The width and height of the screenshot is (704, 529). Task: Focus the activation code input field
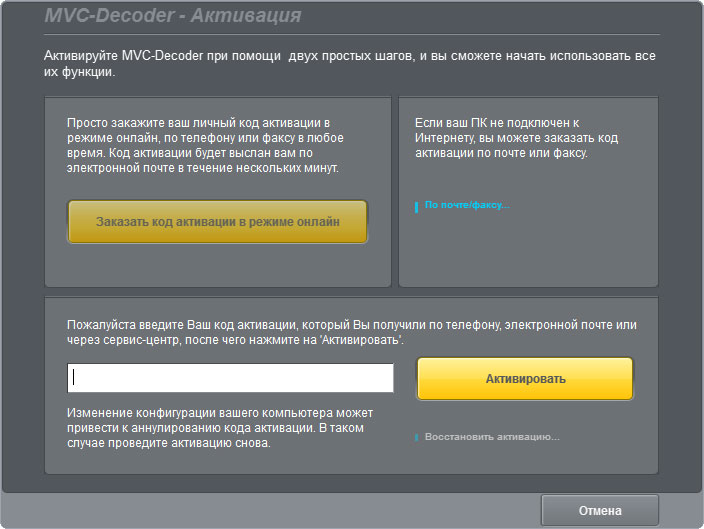click(230, 378)
